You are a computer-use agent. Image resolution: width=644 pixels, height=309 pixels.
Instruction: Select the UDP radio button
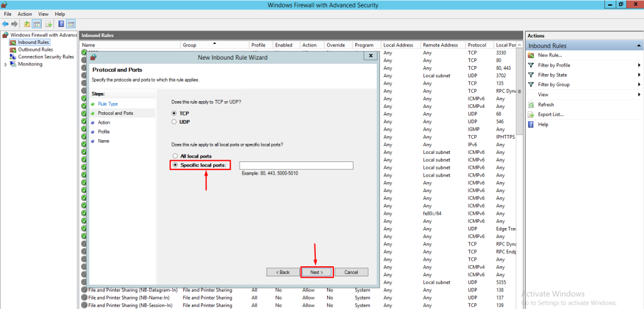coord(175,122)
